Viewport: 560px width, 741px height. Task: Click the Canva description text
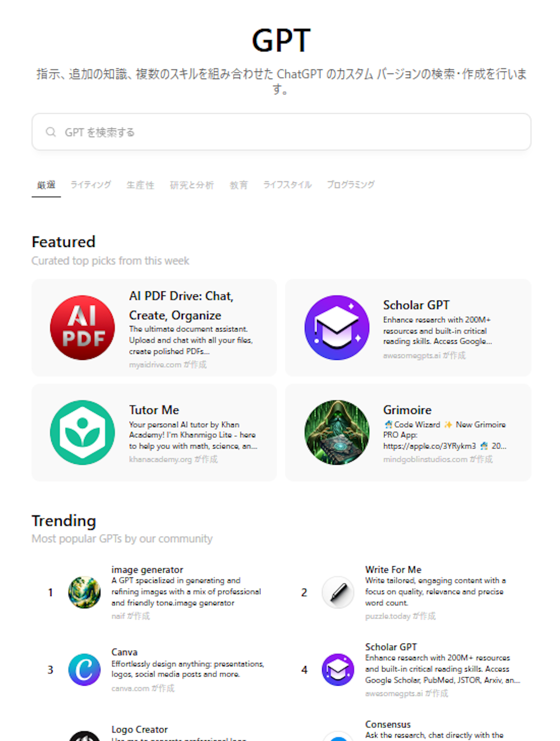coord(188,669)
